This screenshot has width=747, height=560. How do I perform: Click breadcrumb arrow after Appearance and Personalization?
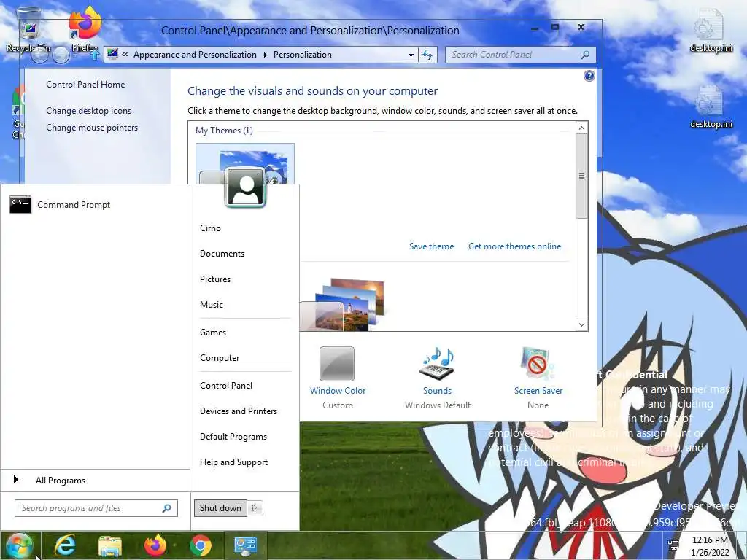[266, 55]
